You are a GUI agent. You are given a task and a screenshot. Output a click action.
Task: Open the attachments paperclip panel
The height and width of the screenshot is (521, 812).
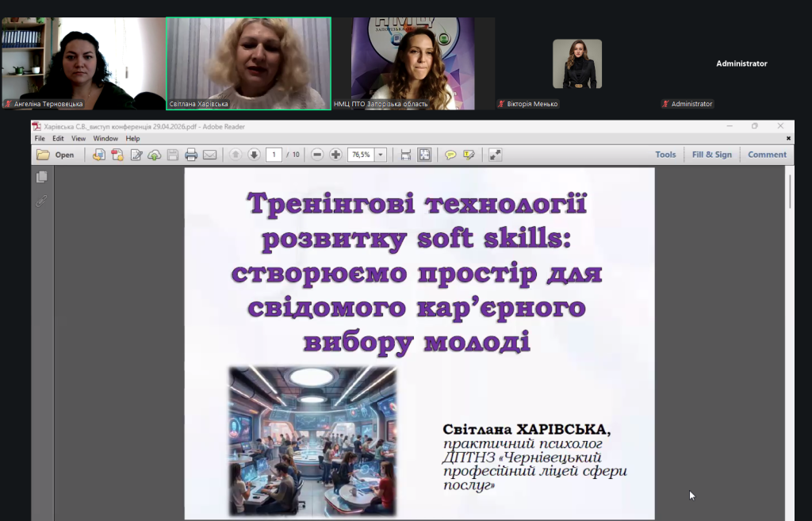[x=42, y=201]
